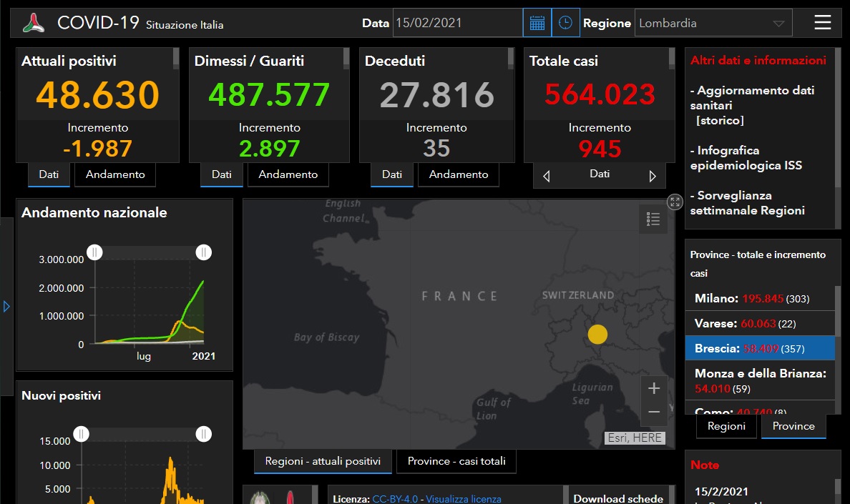This screenshot has width=850, height=504.
Task: Grab left handle of Andamento nazionale slider
Action: point(95,252)
